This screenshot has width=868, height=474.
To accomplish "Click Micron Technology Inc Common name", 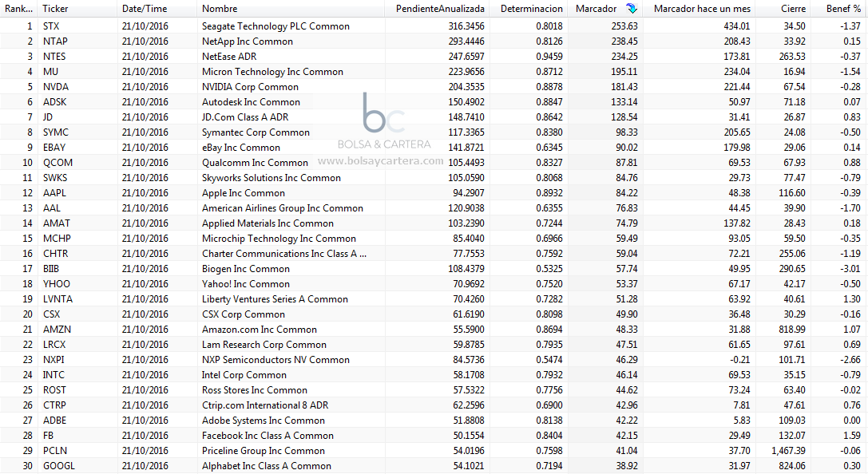I will (272, 71).
